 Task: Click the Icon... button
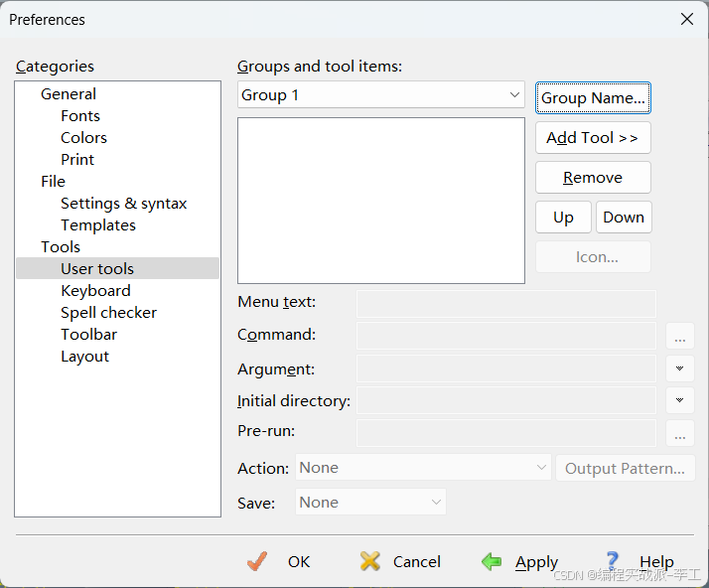click(593, 257)
